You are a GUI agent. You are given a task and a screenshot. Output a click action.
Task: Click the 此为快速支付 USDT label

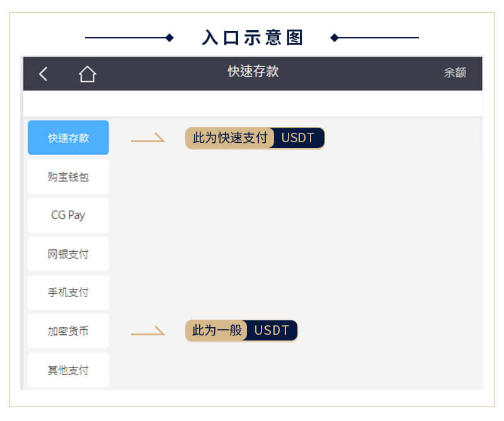255,138
